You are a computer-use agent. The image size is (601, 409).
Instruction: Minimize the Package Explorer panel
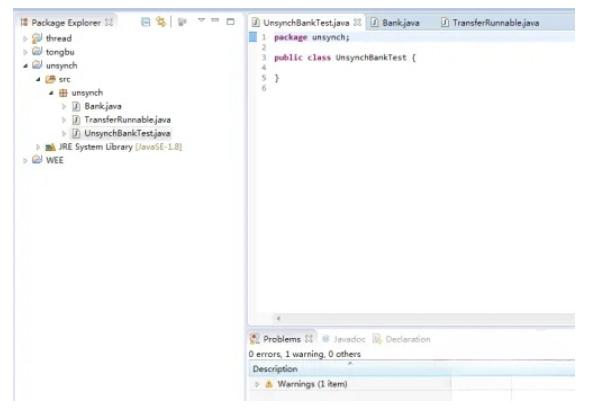(x=215, y=19)
